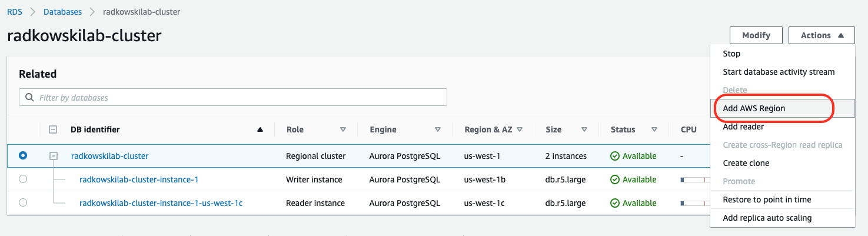Select Add replica auto scaling
The image size is (868, 236).
(x=767, y=218)
